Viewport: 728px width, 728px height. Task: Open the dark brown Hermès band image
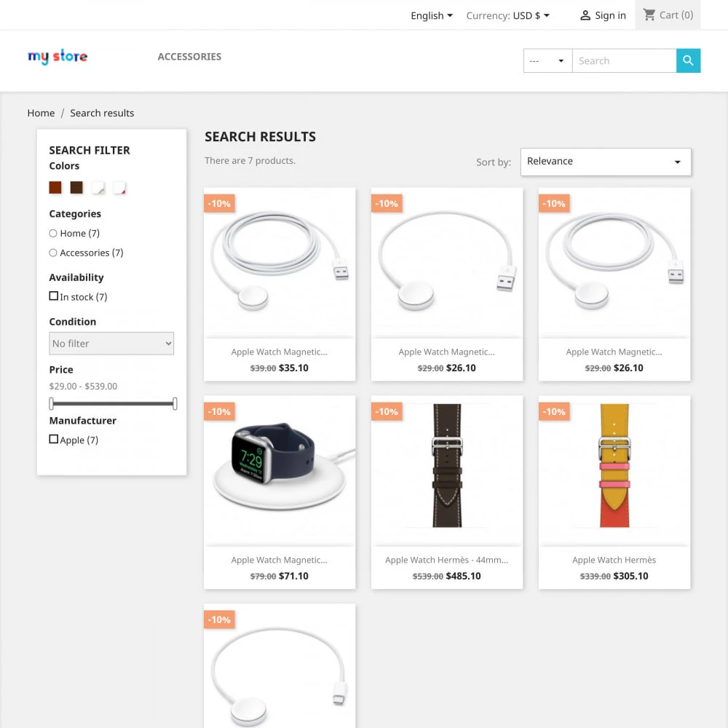point(447,471)
